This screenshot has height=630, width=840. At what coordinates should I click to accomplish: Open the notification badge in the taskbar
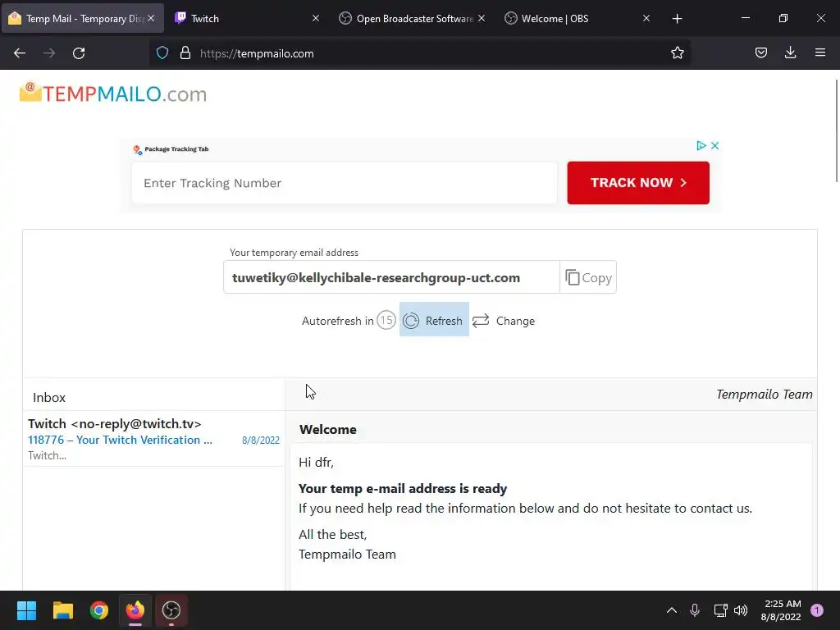pos(816,610)
